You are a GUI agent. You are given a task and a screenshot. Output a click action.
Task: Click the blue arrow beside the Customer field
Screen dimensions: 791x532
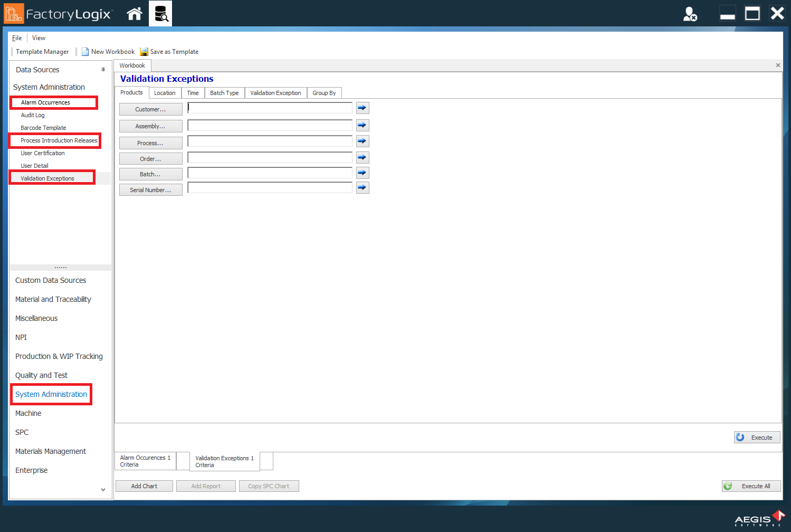362,108
